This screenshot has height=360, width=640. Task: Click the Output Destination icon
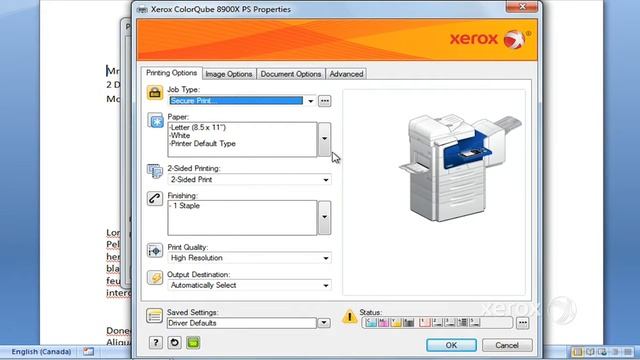(155, 278)
